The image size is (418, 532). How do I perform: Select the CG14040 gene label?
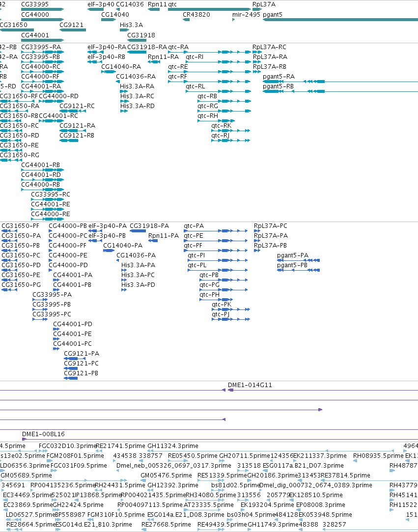[x=115, y=15]
